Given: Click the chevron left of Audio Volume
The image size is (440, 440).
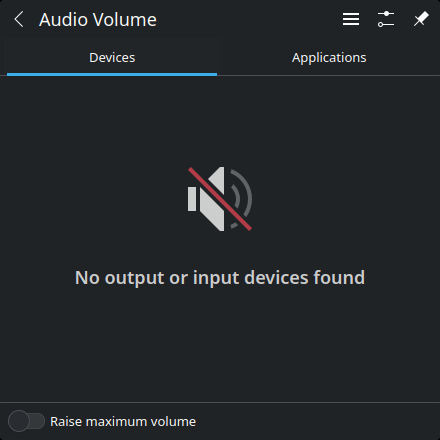Looking at the screenshot, I should tap(19, 19).
